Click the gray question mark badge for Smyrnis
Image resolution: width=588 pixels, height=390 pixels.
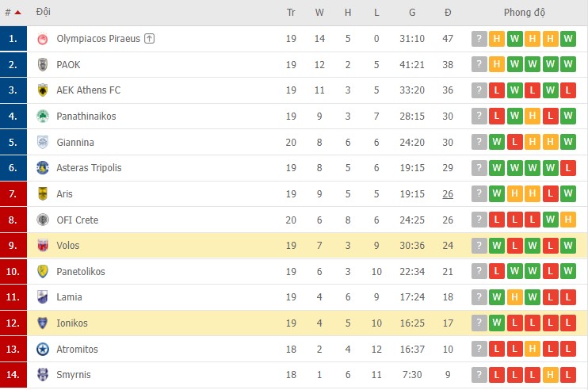pos(479,375)
